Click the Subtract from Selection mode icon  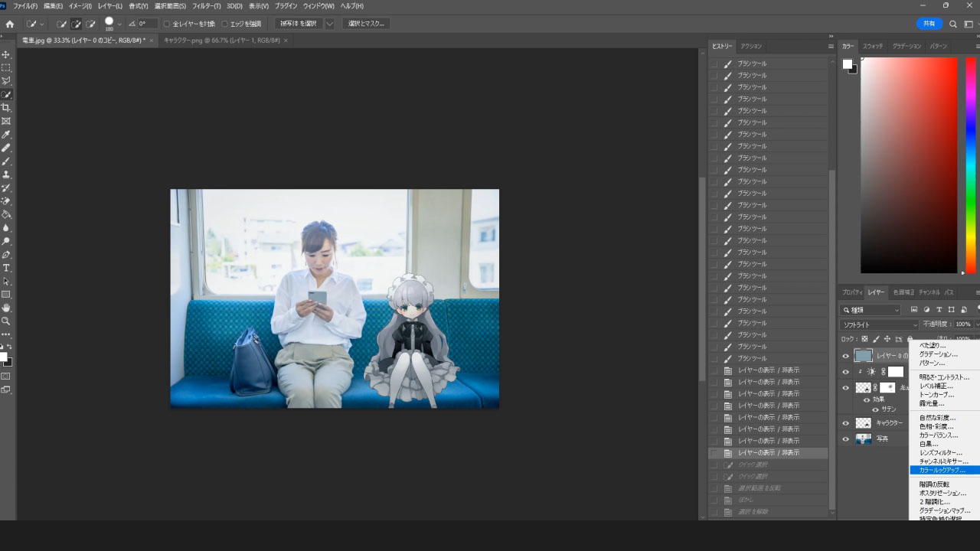click(91, 24)
